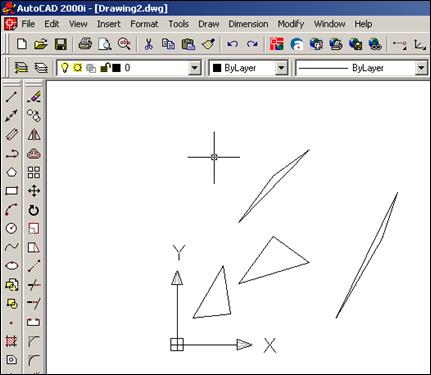Save drawing with the floppy disk icon

coord(61,44)
